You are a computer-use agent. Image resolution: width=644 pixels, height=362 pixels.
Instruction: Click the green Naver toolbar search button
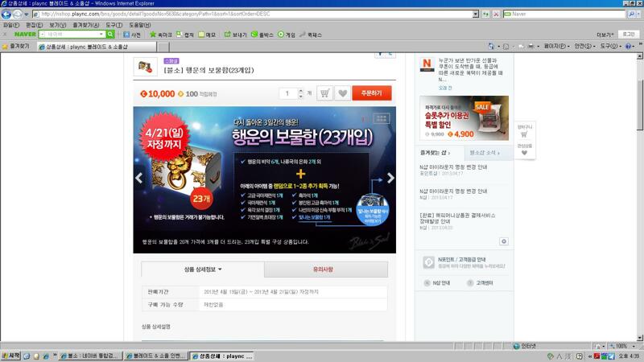coord(110,35)
